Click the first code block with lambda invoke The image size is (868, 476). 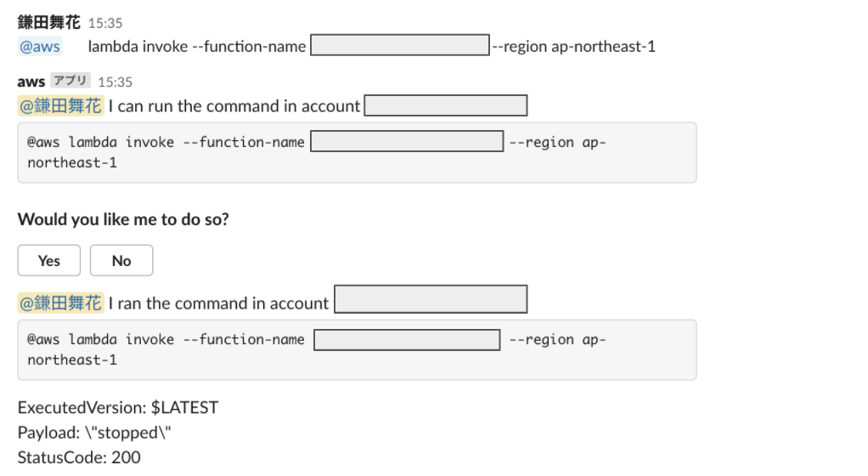(357, 152)
